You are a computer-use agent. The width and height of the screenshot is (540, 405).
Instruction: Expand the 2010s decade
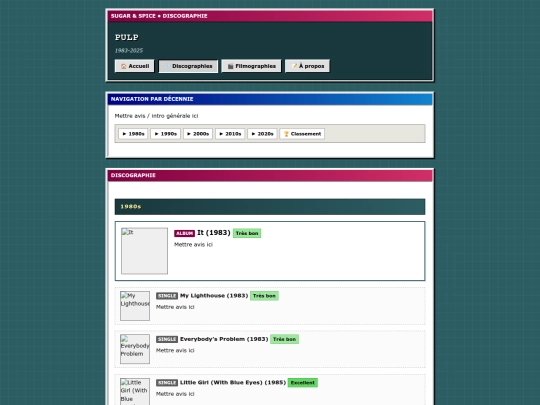click(230, 134)
